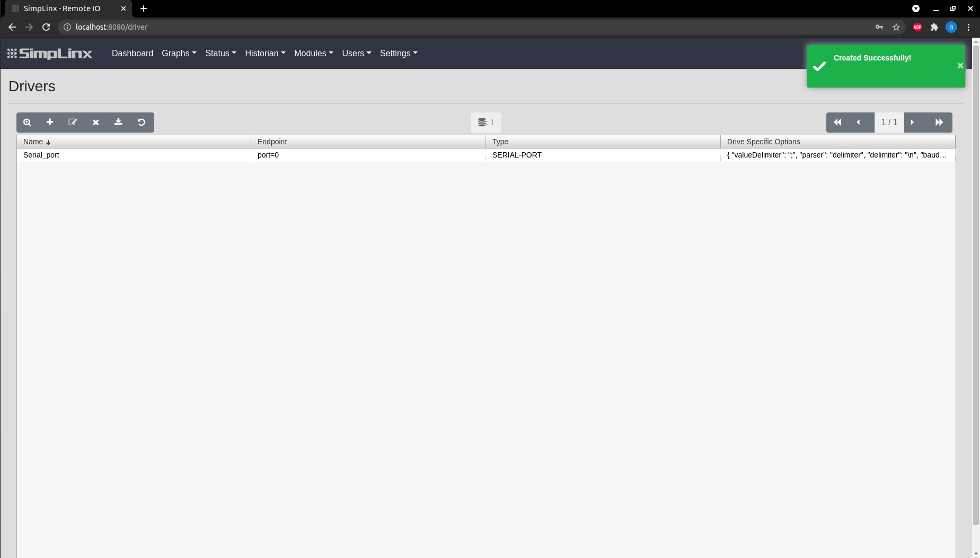Viewport: 980px width, 558px height.
Task: Open the browser extensions puzzle icon
Action: [x=934, y=27]
